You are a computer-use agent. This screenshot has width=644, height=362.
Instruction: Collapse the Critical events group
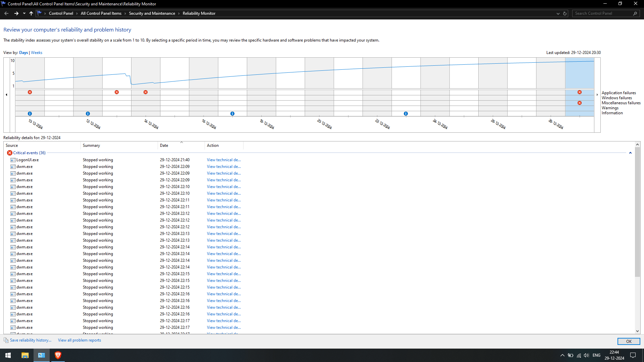click(630, 153)
